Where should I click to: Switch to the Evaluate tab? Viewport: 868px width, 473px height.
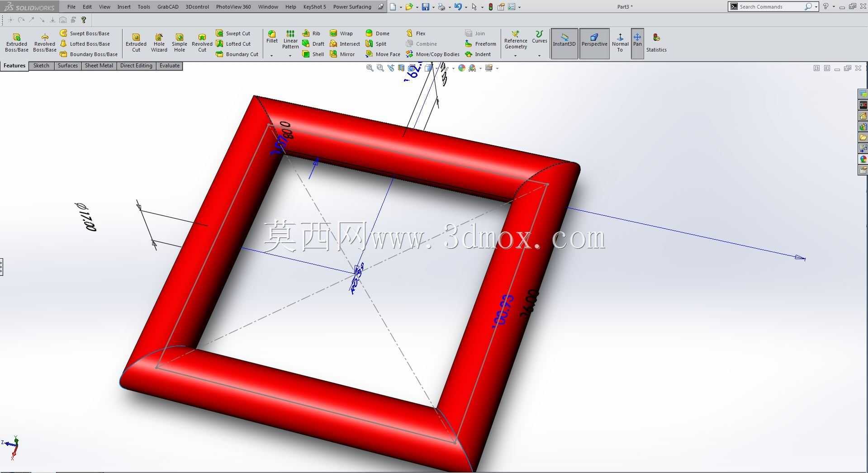click(x=170, y=66)
